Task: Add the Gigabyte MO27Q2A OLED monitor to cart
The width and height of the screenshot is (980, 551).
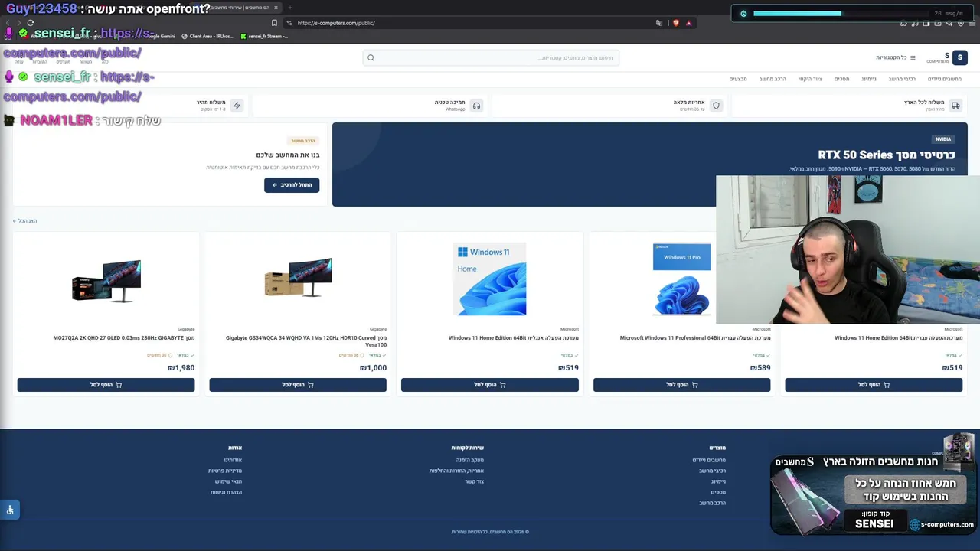Action: pos(106,385)
